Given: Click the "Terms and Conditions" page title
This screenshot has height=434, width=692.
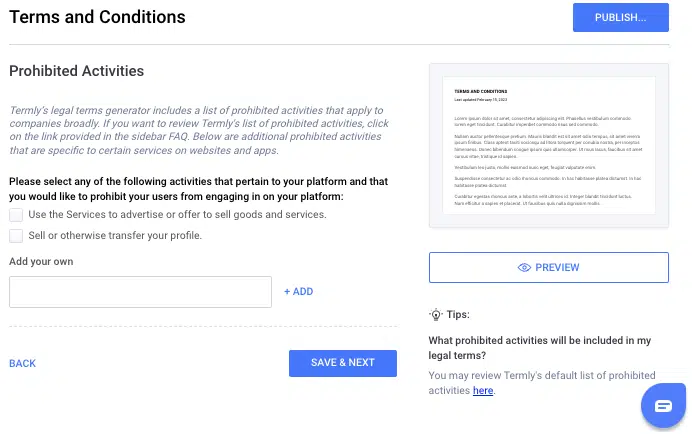Looking at the screenshot, I should (97, 17).
